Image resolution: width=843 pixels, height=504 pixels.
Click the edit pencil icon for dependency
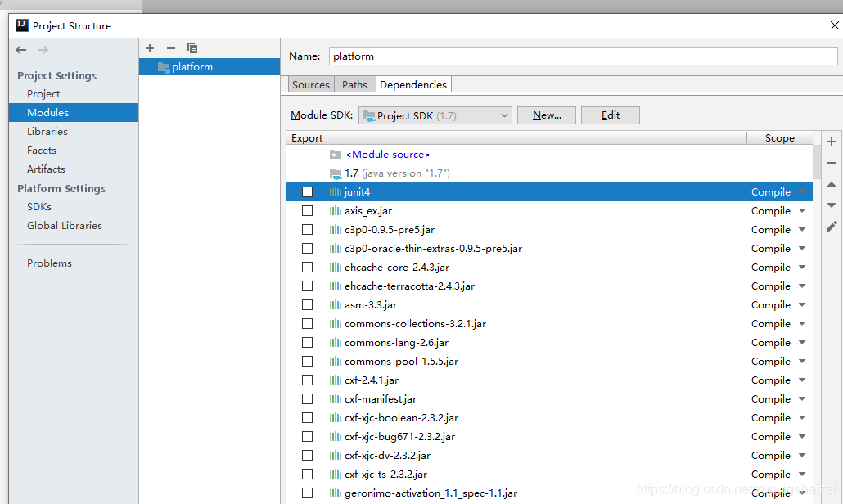(x=832, y=227)
